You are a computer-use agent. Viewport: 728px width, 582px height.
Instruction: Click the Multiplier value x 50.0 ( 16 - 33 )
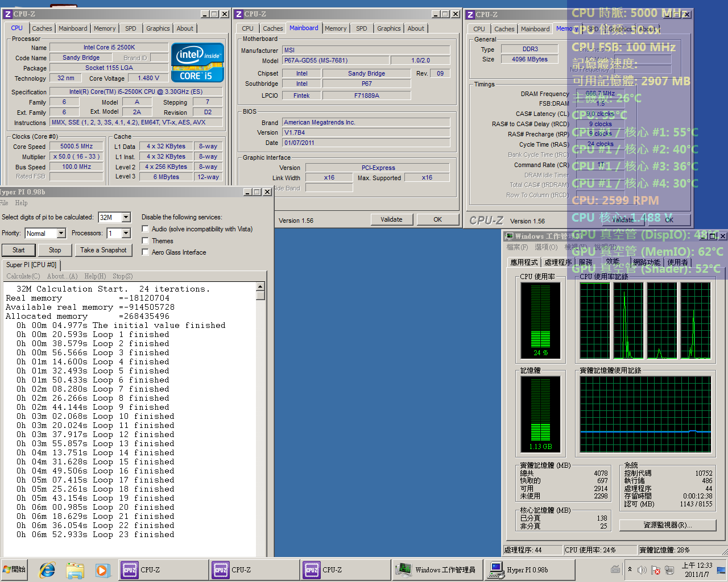click(x=76, y=156)
